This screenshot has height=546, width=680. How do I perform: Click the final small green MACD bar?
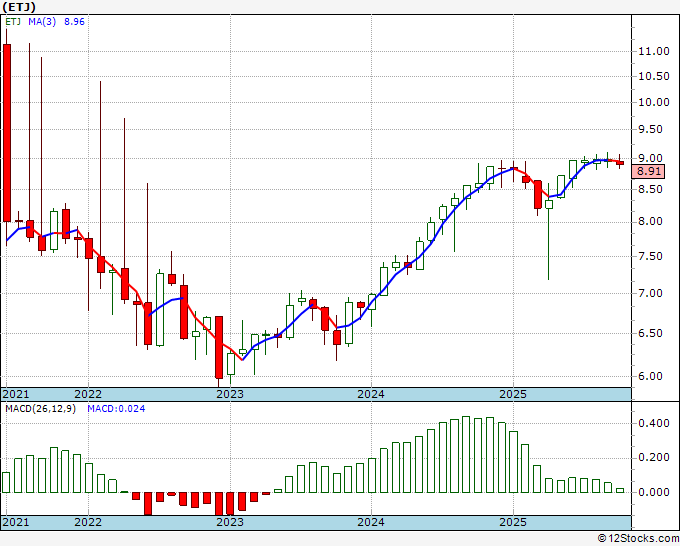[620, 490]
